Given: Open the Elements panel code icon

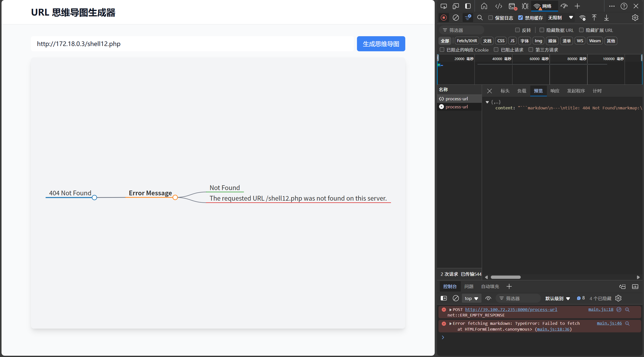Looking at the screenshot, I should coord(499,6).
